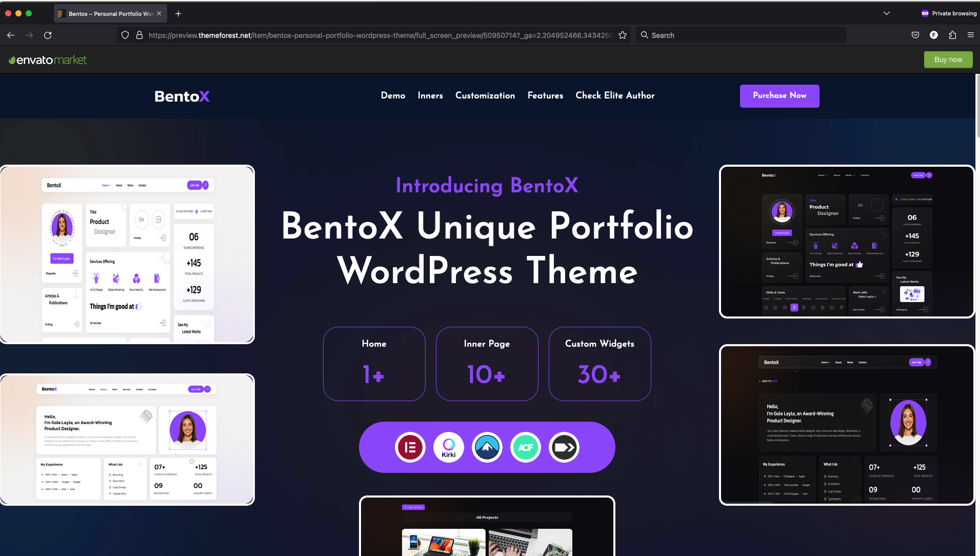The image size is (980, 556).
Task: Click the browser forward arrow
Action: [x=29, y=35]
